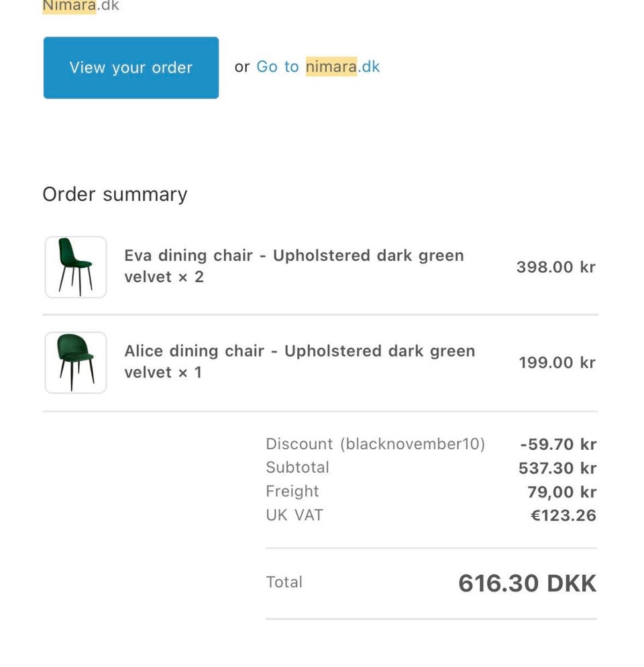Click the 199.00 kr item price
Screen dimensions: 644x667
pyautogui.click(x=557, y=363)
